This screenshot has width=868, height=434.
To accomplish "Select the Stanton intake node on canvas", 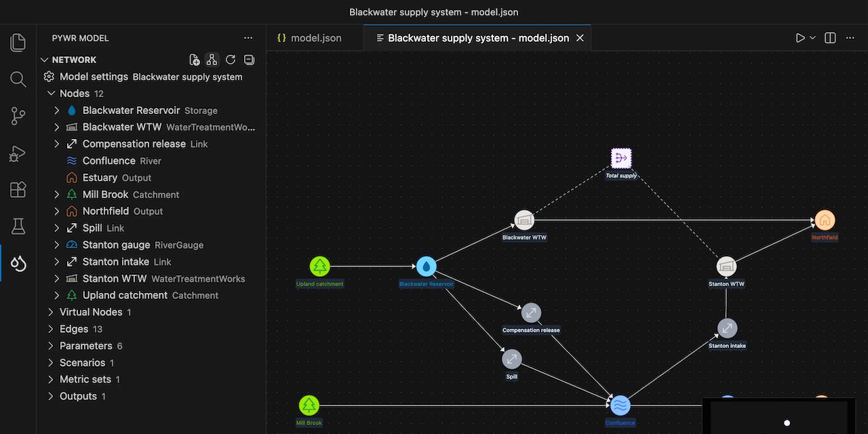I will (727, 328).
